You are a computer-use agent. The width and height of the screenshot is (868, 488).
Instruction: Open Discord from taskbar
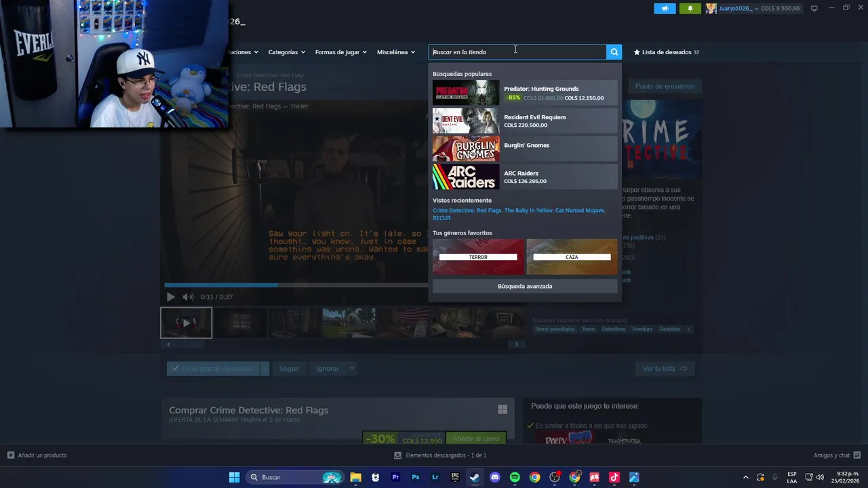tap(495, 477)
